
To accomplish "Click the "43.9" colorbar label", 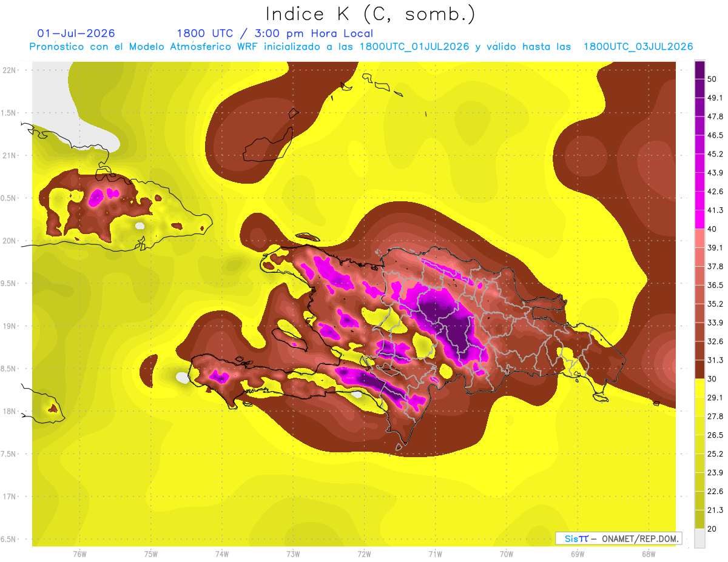I will (715, 173).
